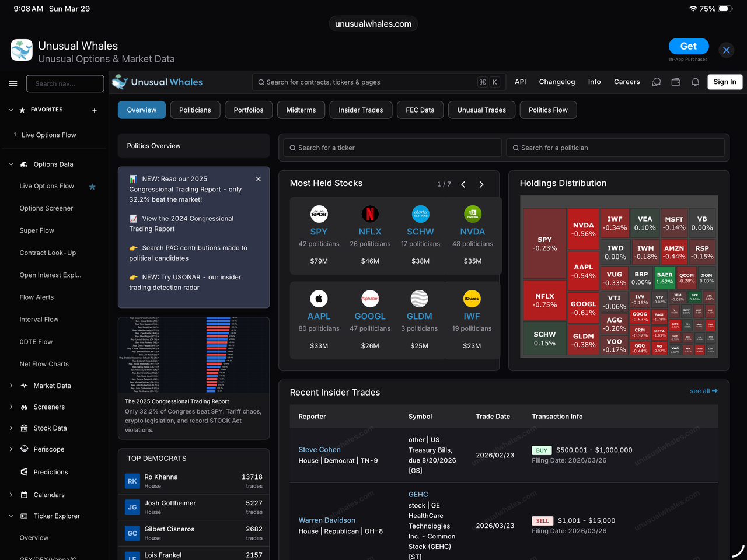Image resolution: width=747 pixels, height=560 pixels.
Task: Open the API link in header
Action: pos(521,82)
